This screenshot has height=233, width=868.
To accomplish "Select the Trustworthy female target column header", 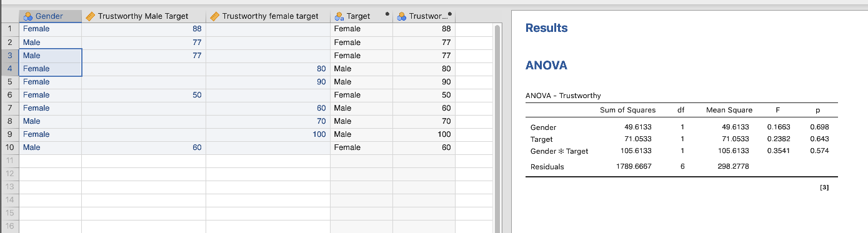I will pyautogui.click(x=268, y=16).
